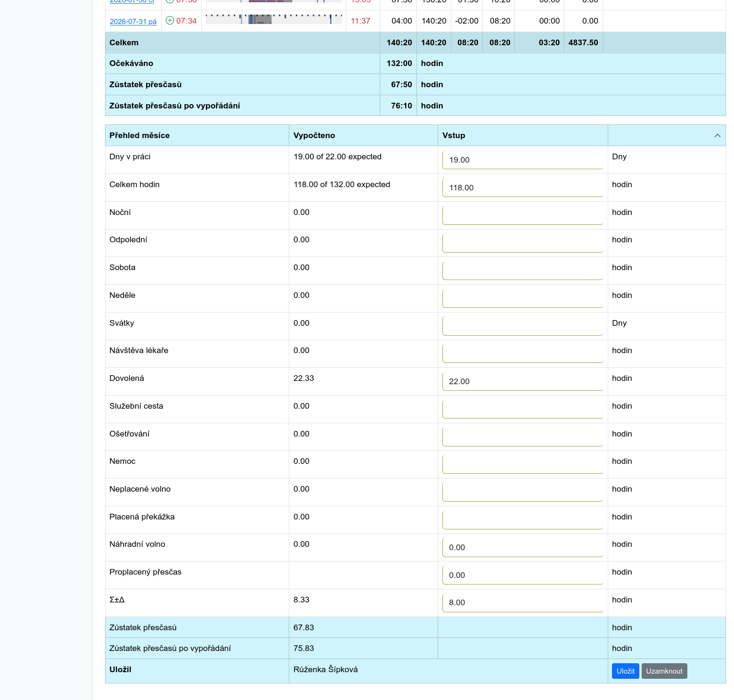
Task: Select the 76:10 value after vypořádání
Action: pos(401,106)
